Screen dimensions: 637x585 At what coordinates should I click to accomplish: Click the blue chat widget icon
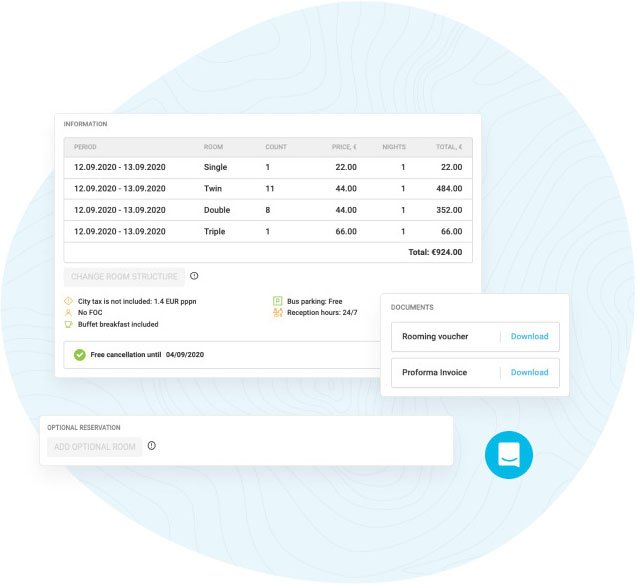pyautogui.click(x=508, y=455)
